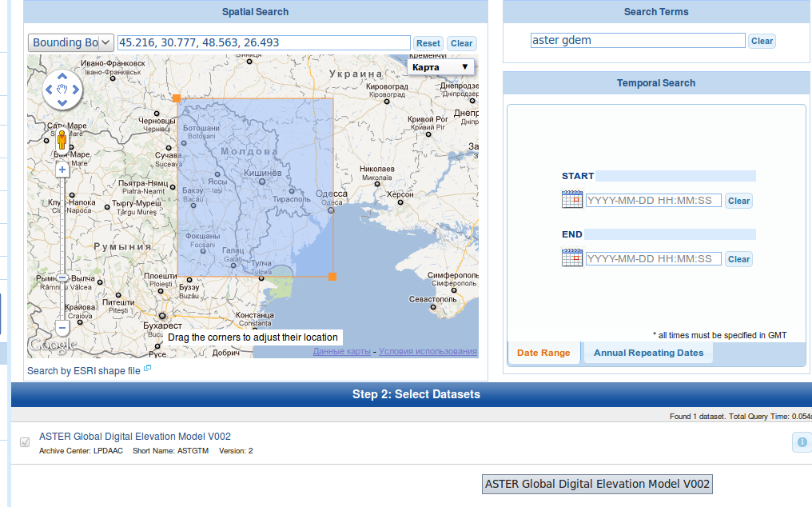The image size is (812, 507).
Task: Switch to the Annual Repeating Dates tab
Action: pos(648,353)
